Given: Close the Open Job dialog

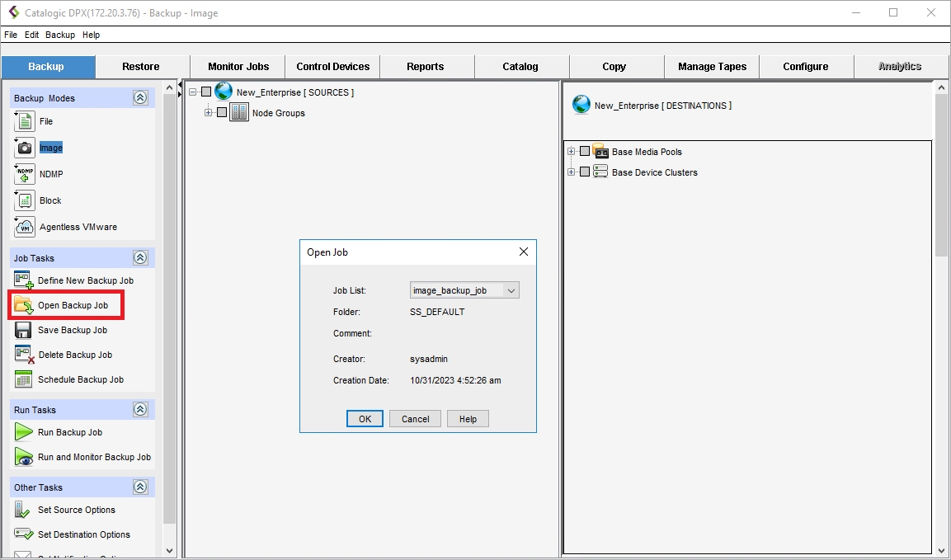Looking at the screenshot, I should pos(523,252).
